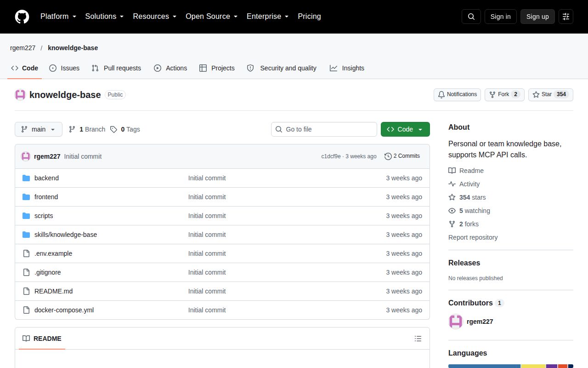Open the Projects tab
588x368 pixels.
tap(217, 68)
